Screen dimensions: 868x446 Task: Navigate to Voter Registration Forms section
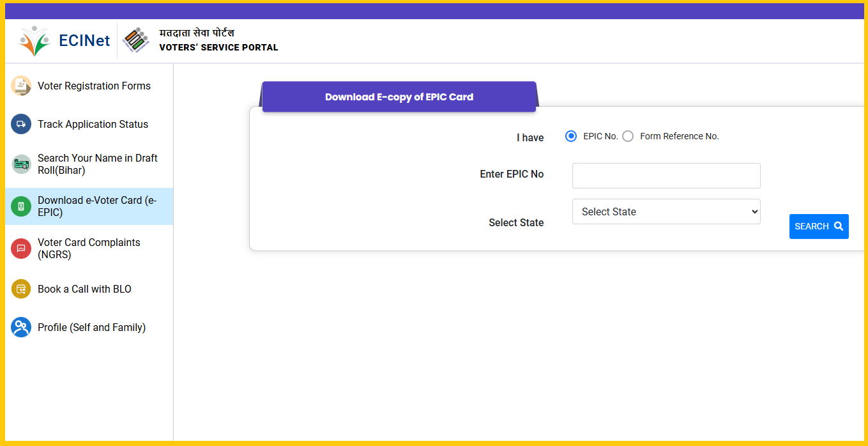point(94,86)
